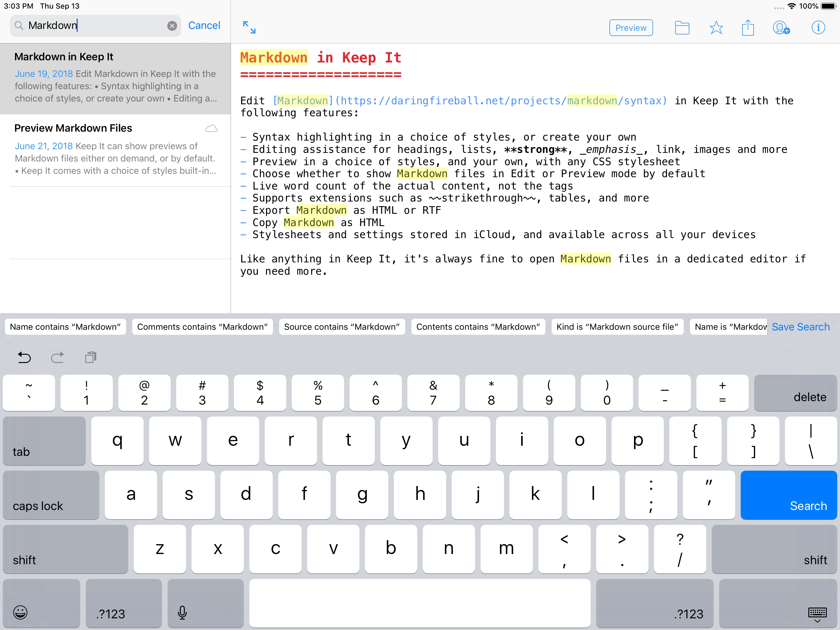Tap the open bracket brace key
This screenshot has height=630, width=840.
click(x=695, y=441)
